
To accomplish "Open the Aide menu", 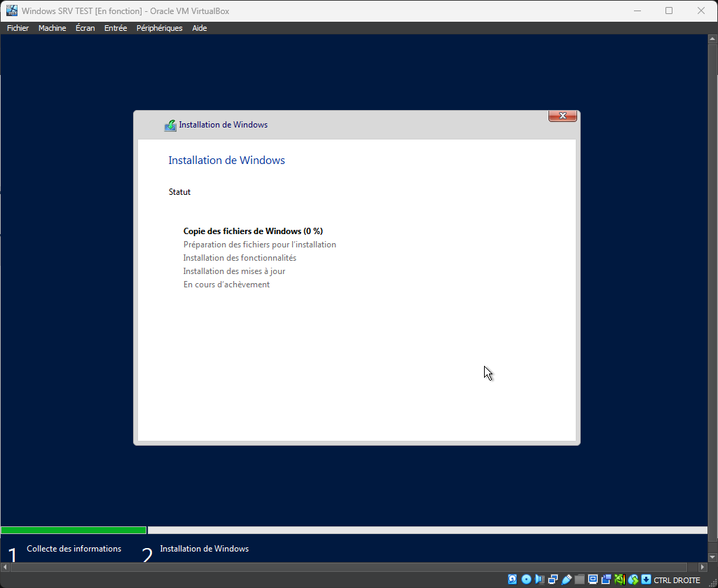I will pyautogui.click(x=200, y=28).
